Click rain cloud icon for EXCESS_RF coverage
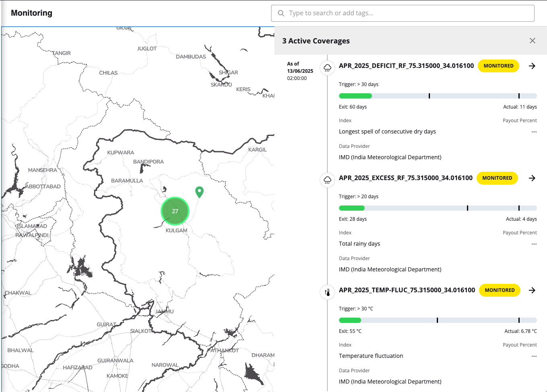Screen dimensions: 547x392 coord(327,180)
